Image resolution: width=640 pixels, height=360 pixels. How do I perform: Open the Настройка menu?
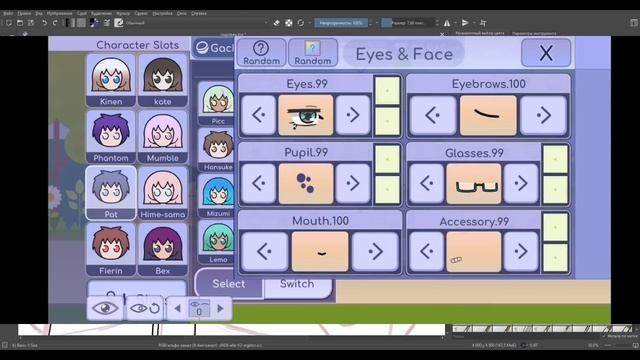pyautogui.click(x=162, y=13)
